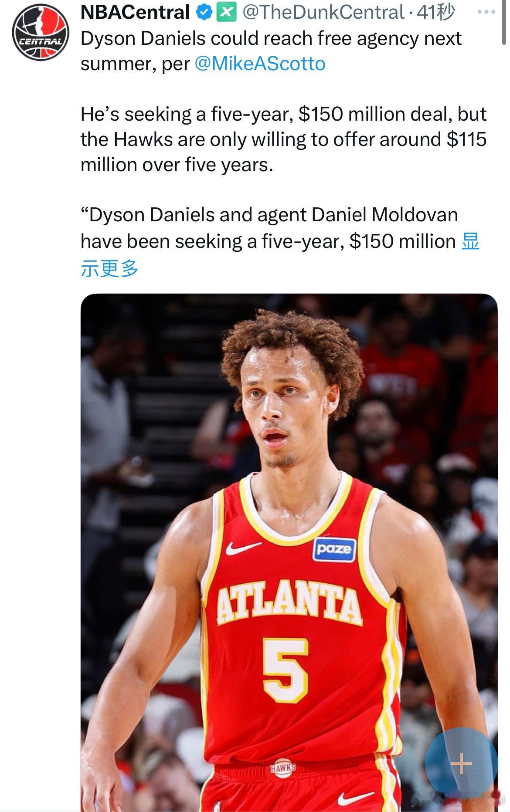This screenshot has height=812, width=510.
Task: Tap the floating plus compose button
Action: coord(461,763)
